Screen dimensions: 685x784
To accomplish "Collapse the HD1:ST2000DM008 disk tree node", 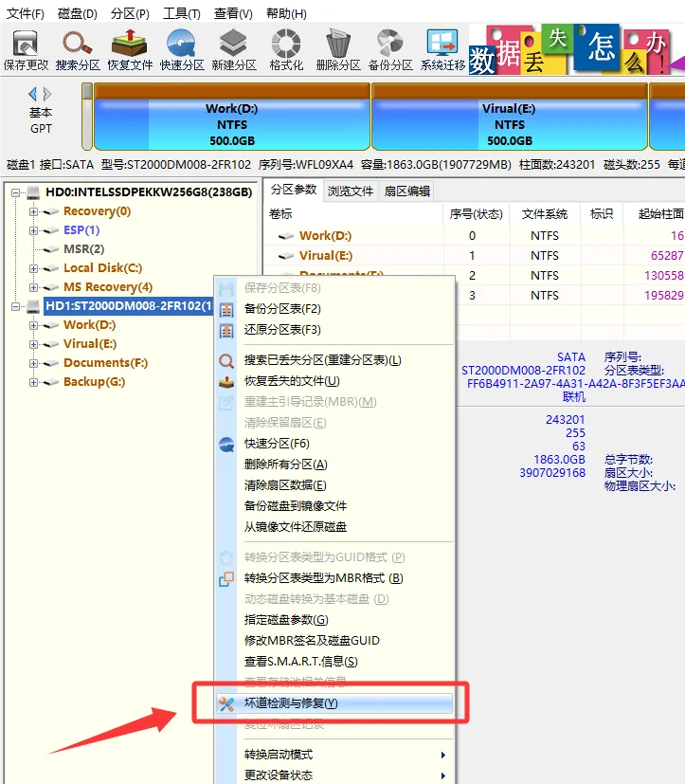I will (x=16, y=306).
